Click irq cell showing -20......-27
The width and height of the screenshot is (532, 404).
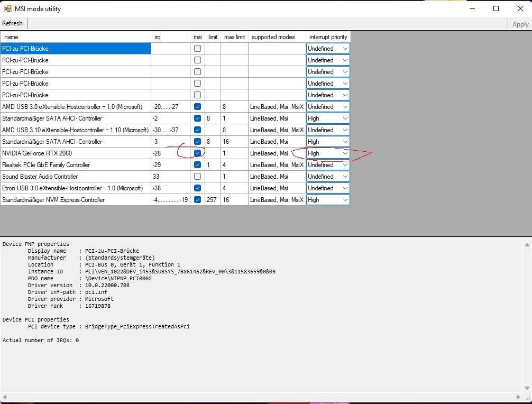click(171, 106)
